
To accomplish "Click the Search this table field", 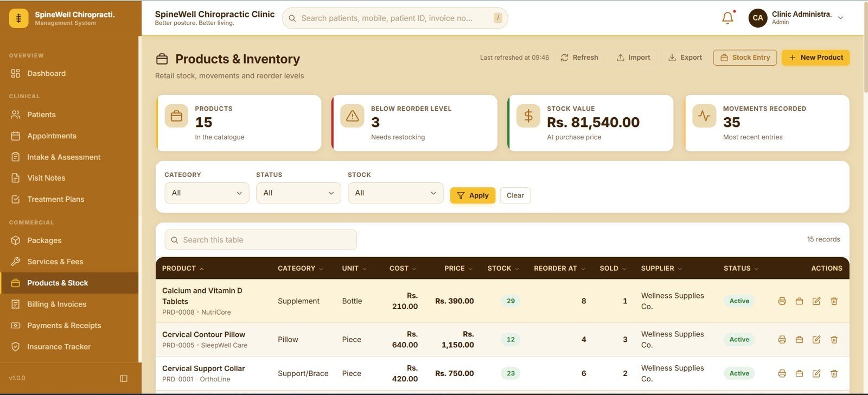I will 260,240.
